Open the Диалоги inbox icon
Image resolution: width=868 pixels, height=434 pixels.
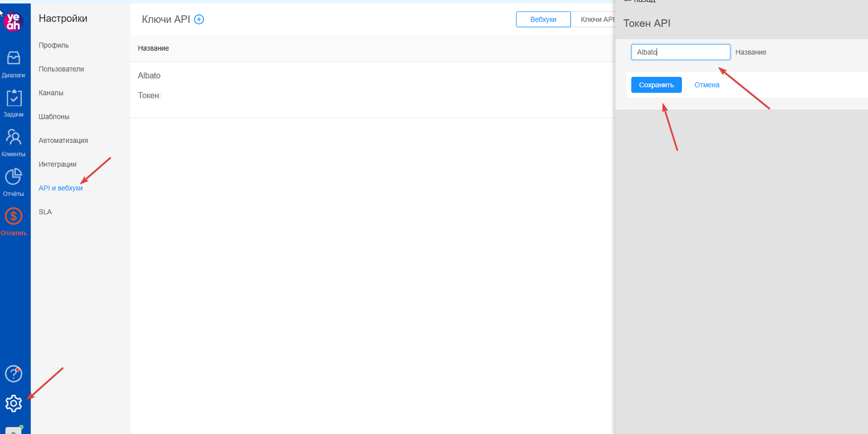(x=14, y=59)
